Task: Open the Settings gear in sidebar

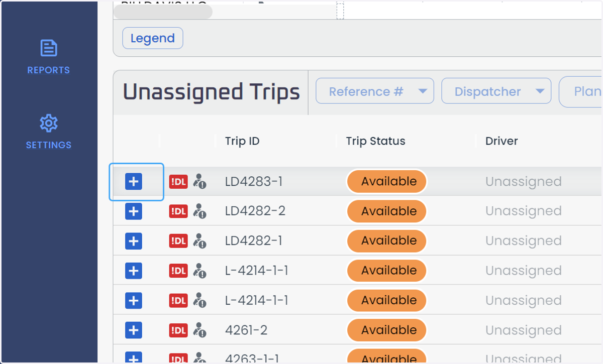Action: tap(49, 132)
